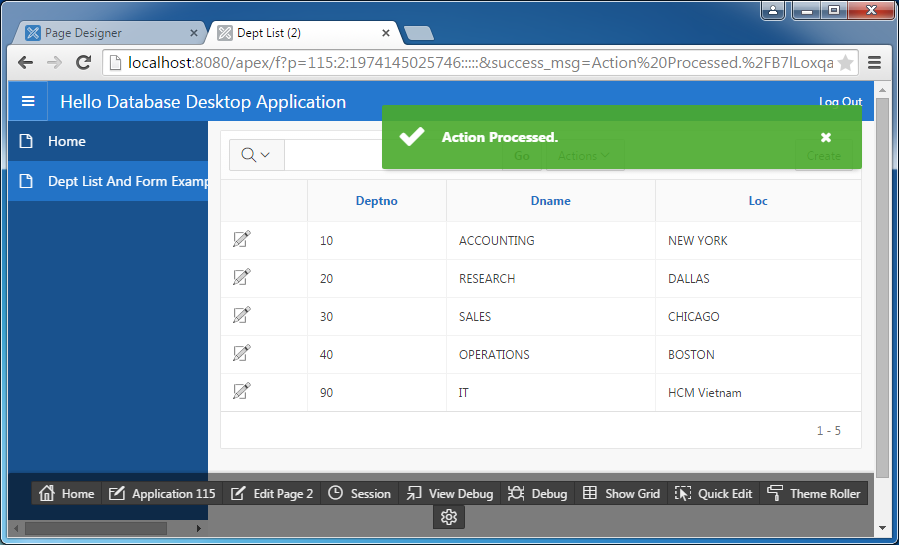Click the browser forward arrow

pyautogui.click(x=54, y=62)
